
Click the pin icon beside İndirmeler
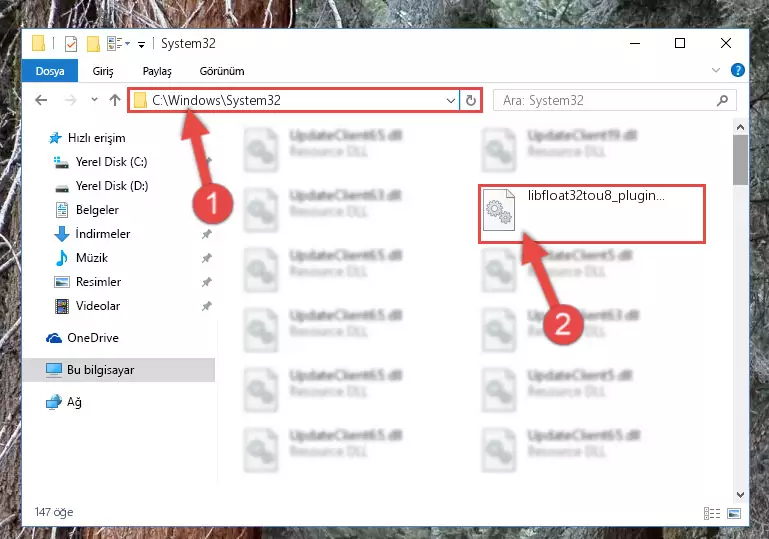[206, 234]
